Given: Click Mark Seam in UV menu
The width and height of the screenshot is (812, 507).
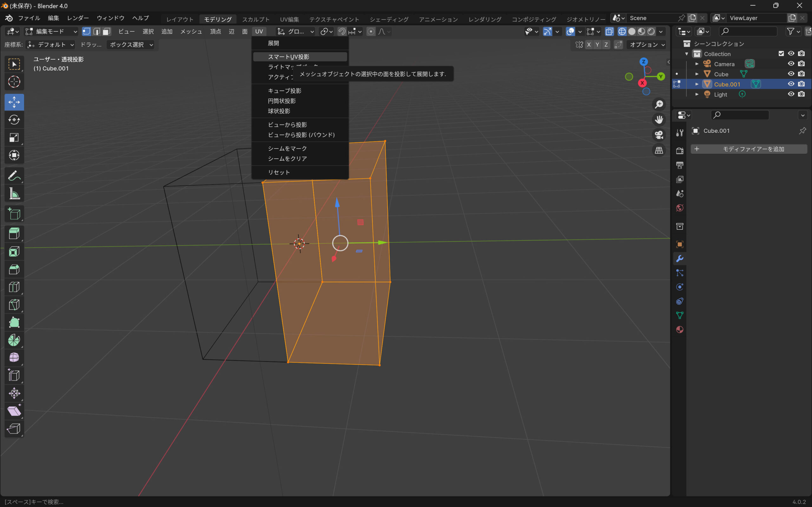Looking at the screenshot, I should pos(287,148).
